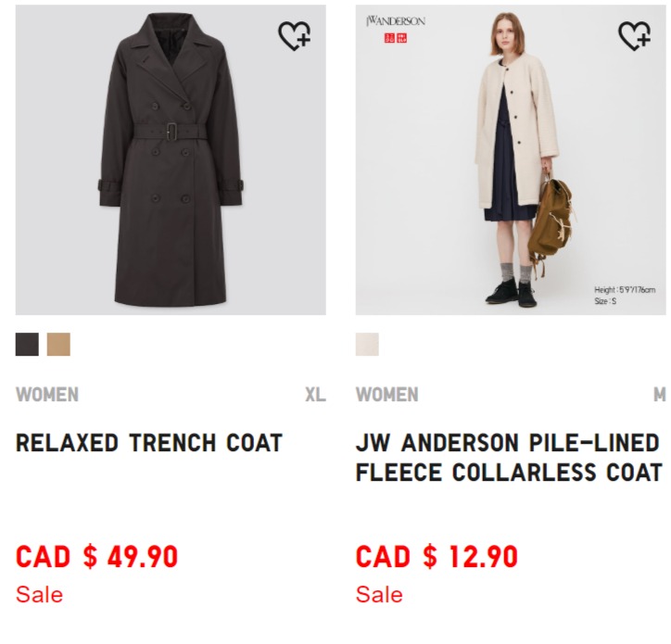The height and width of the screenshot is (644, 671).
Task: Click WOMEN category above JW Anderson coat
Action: coord(386,395)
